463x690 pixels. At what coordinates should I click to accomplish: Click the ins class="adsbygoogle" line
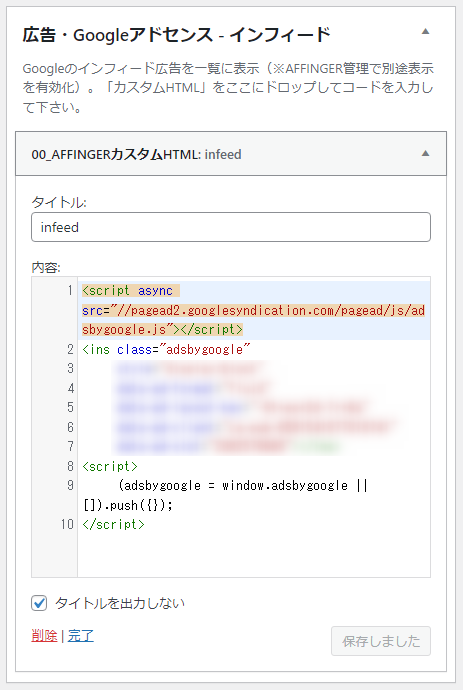[166, 349]
